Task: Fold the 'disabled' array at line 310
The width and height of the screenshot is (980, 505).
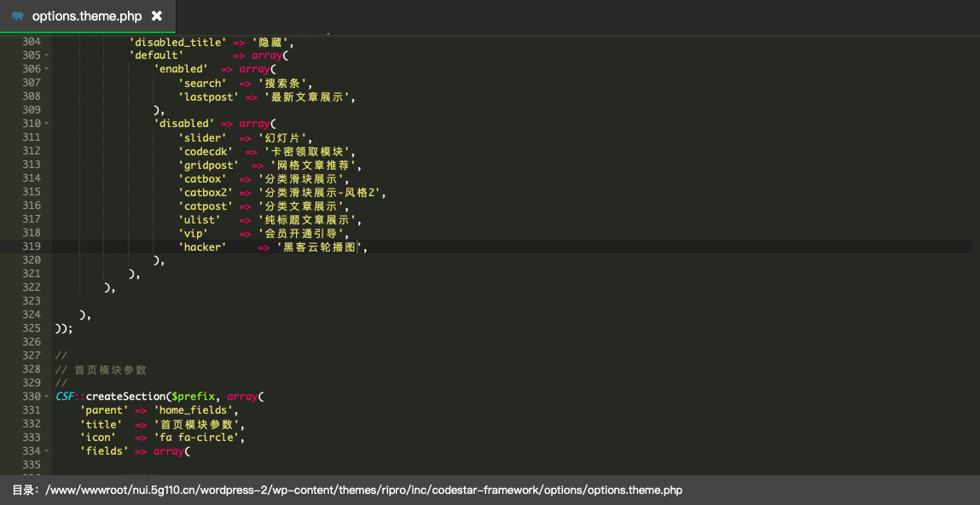Action: click(46, 124)
